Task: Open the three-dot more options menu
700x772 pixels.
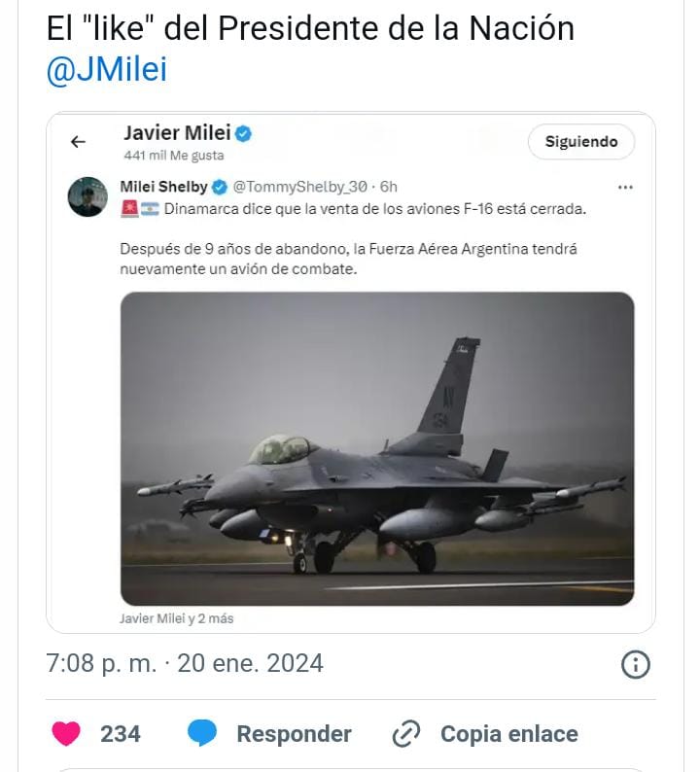Action: [626, 187]
